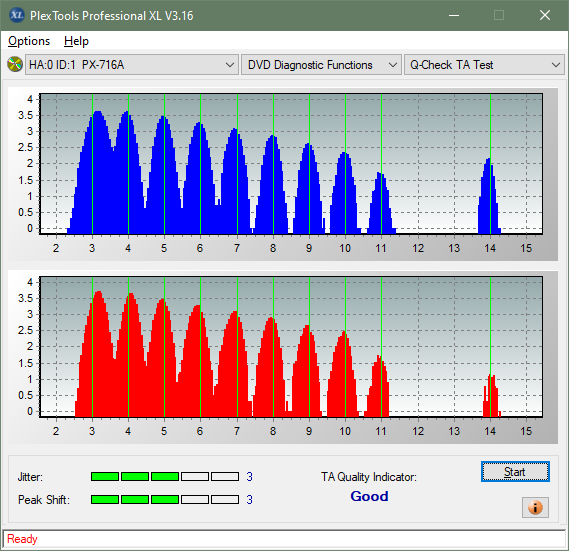This screenshot has width=569, height=551.
Task: Click the Ready status bar text
Action: [22, 539]
